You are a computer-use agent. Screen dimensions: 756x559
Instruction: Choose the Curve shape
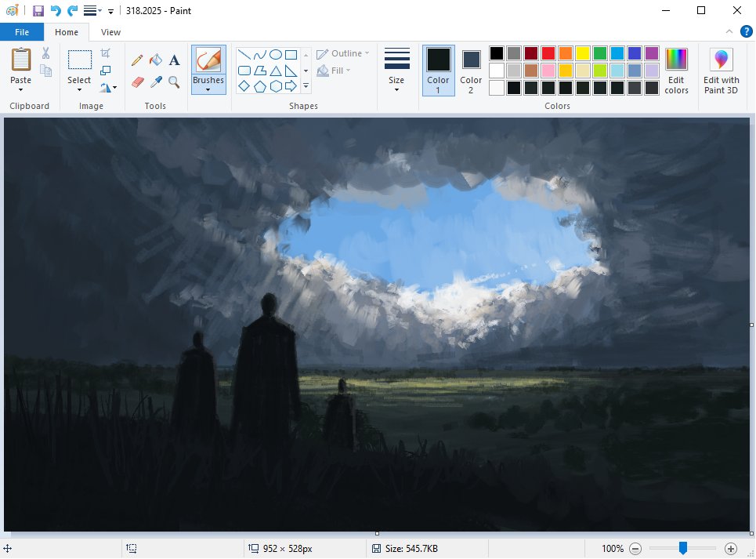click(260, 55)
